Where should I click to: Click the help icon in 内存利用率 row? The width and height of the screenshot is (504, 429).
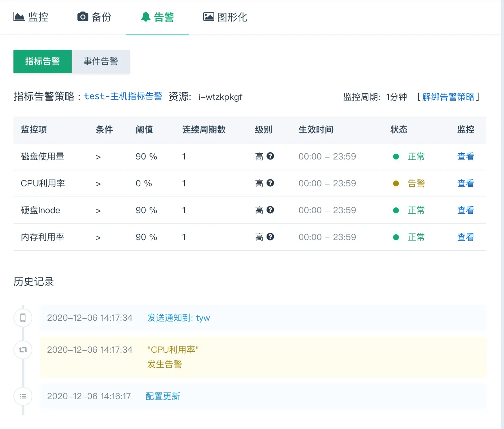[270, 237]
